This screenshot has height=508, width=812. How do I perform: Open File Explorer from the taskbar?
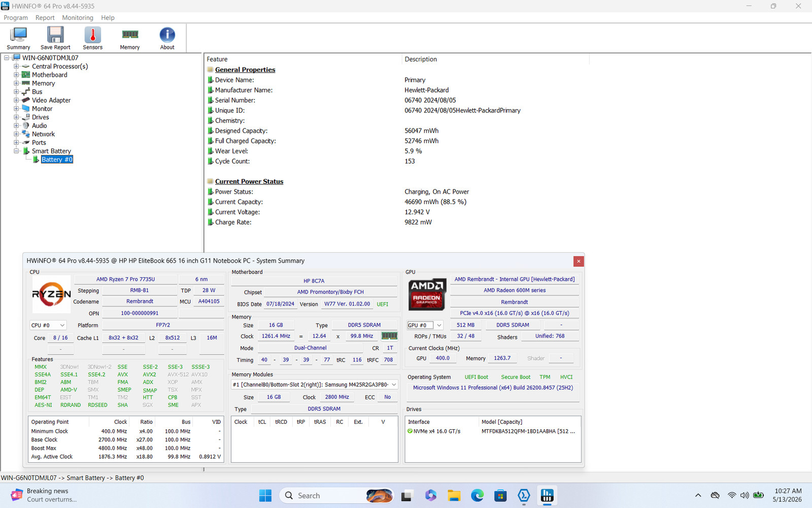(454, 495)
